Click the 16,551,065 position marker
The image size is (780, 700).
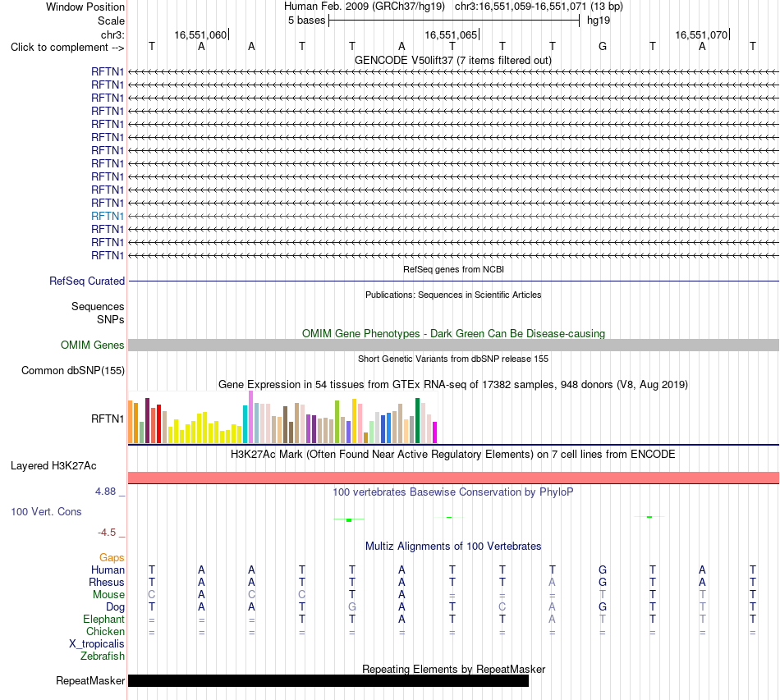tap(451, 34)
